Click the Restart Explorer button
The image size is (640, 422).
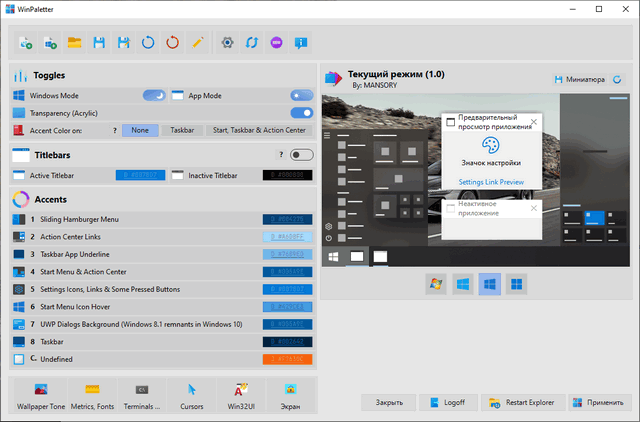coord(520,403)
